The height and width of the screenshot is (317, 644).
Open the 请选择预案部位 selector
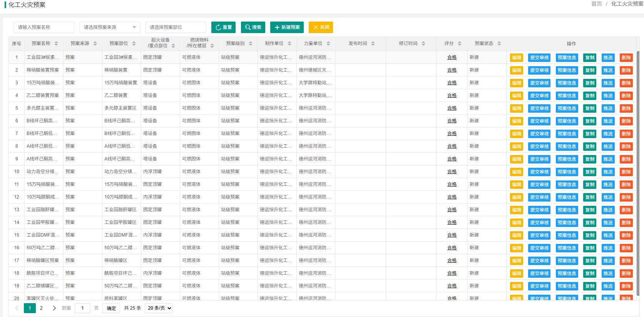click(176, 27)
